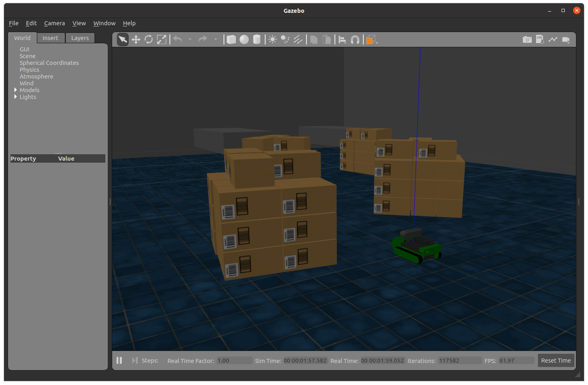Open the Camera menu
This screenshot has height=385, width=588.
[54, 23]
